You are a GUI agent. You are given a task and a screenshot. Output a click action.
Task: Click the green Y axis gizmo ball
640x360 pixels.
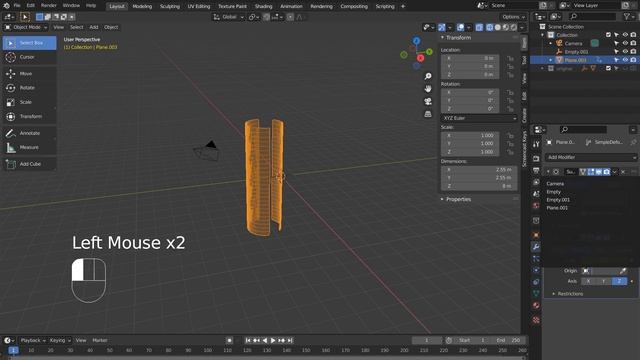click(x=429, y=52)
